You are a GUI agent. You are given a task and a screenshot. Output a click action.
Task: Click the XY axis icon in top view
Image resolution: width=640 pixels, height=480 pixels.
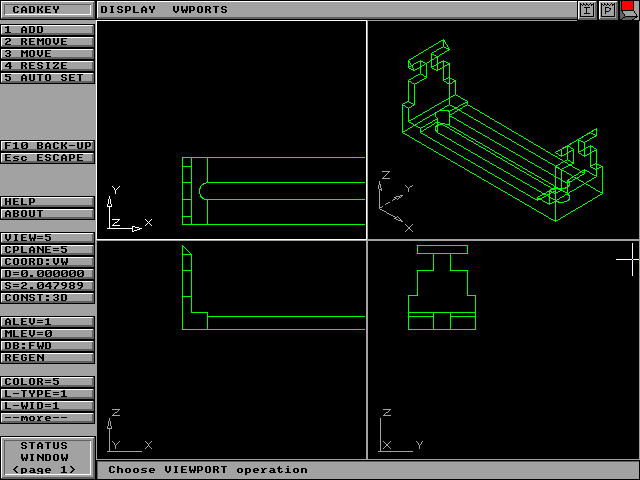130,209
